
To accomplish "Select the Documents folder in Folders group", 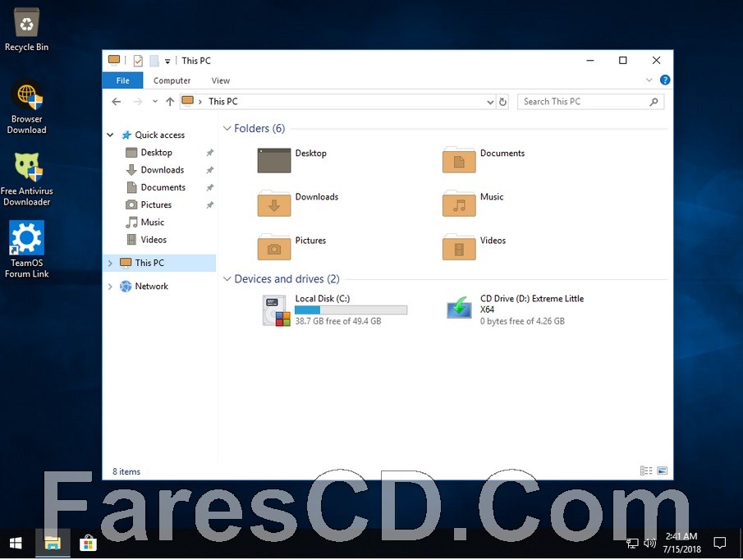I will [x=484, y=160].
